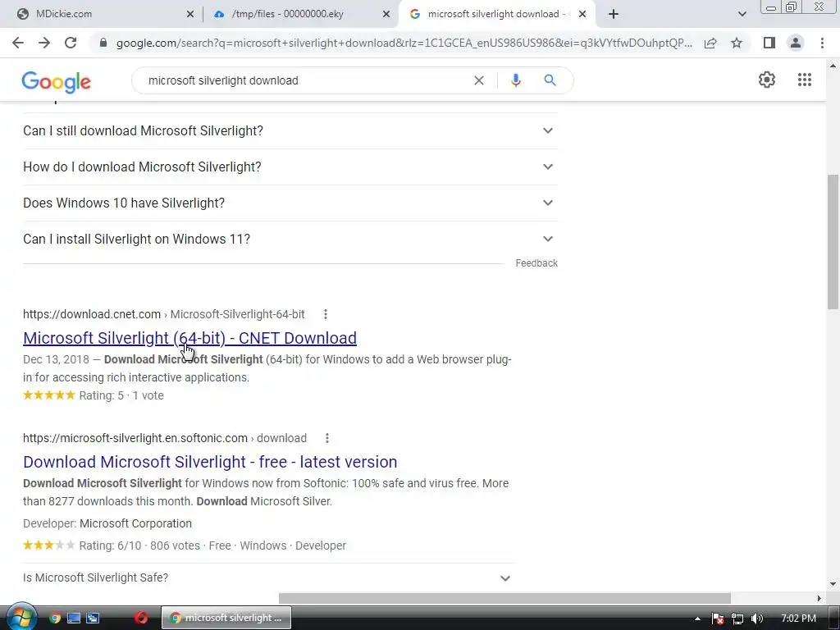The height and width of the screenshot is (630, 840).
Task: Click 'Developer: Microsoft Corporation' text
Action: (107, 524)
